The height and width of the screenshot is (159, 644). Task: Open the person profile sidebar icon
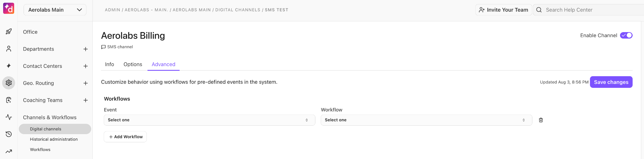9,48
